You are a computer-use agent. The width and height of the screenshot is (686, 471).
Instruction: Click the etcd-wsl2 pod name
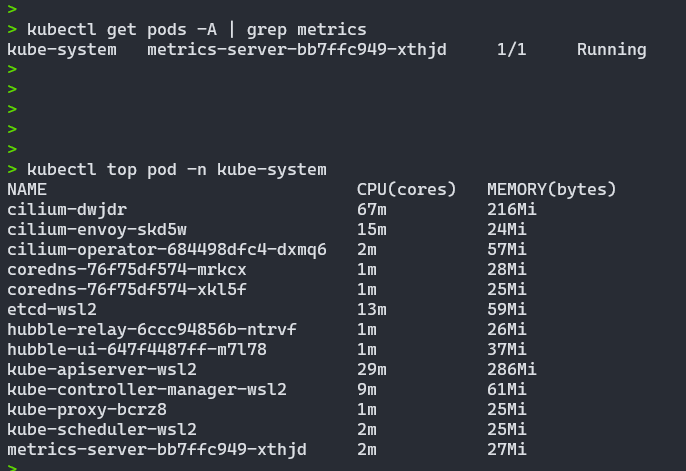click(x=52, y=309)
